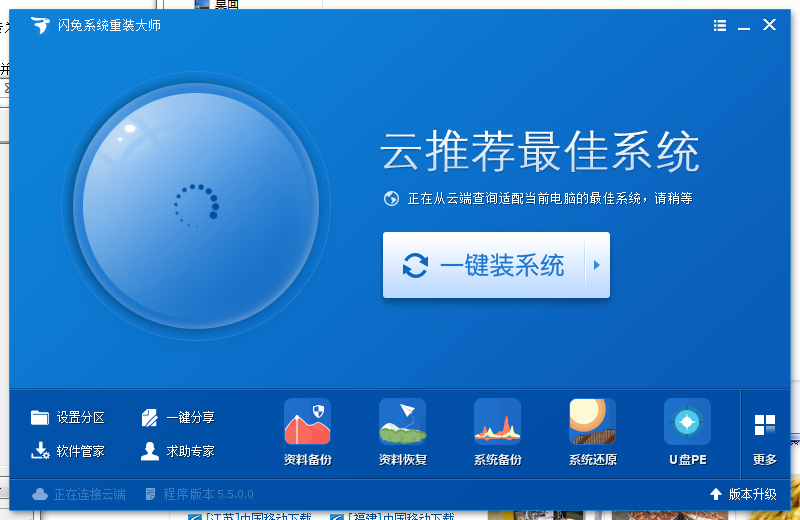Click the 闪兔 logo in title bar
This screenshot has height=520, width=800.
40,26
